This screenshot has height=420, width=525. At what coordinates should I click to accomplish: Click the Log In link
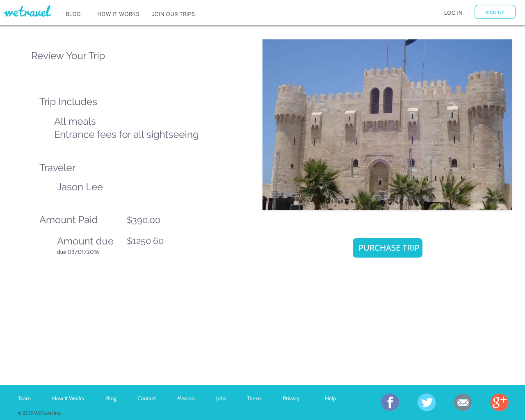coord(453,13)
